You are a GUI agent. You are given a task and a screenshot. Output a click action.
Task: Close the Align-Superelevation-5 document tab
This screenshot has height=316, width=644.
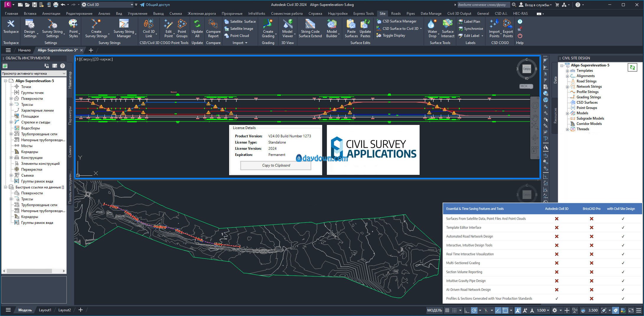coord(81,50)
